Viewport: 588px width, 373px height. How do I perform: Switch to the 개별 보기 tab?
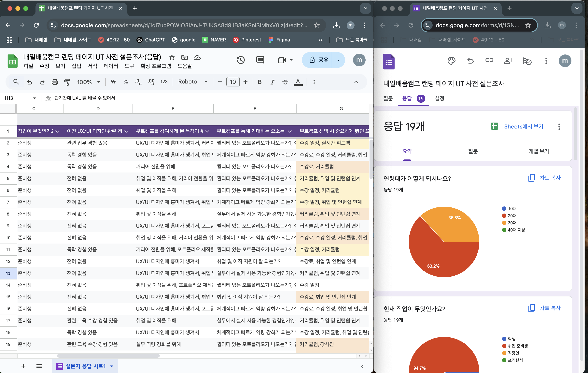(x=539, y=151)
